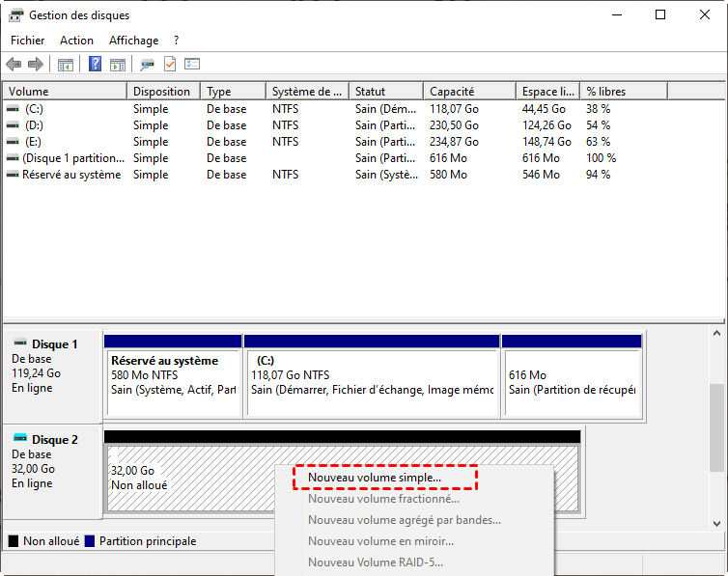
Task: Click the checkmark document toolbar icon
Action: click(170, 65)
